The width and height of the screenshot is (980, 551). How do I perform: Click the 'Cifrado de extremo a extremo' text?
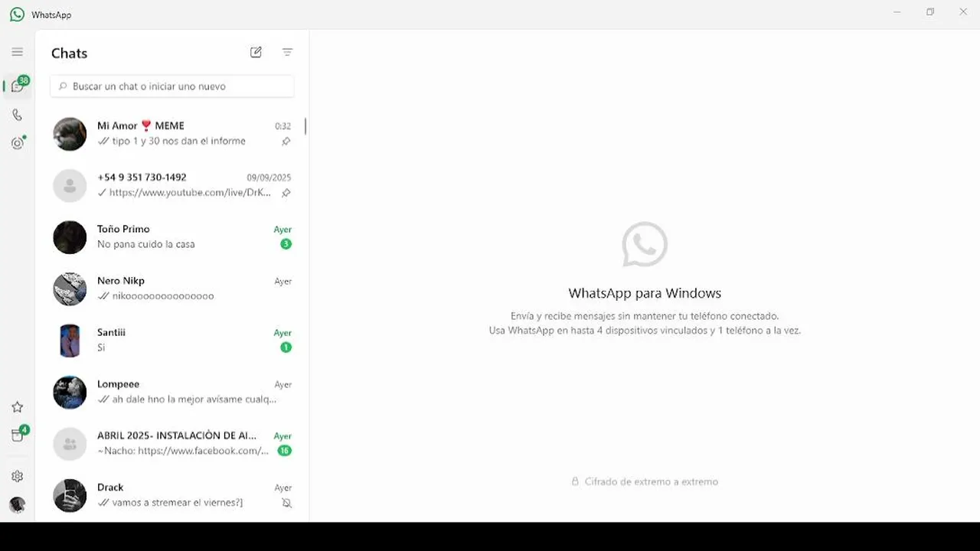click(652, 481)
